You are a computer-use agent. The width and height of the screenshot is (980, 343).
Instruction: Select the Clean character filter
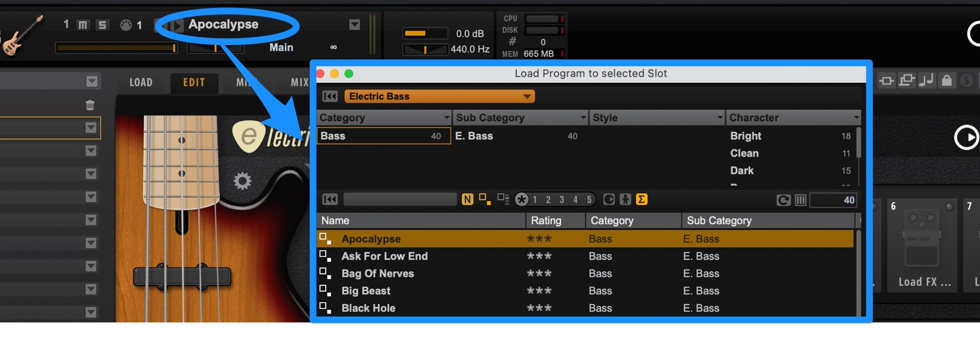click(790, 153)
